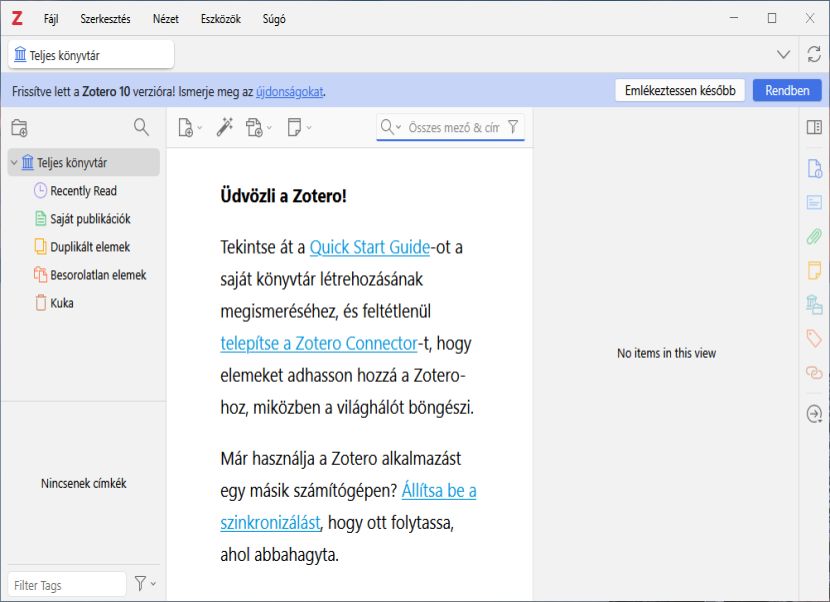
Task: Click the related items sidebar icon
Action: point(814,372)
